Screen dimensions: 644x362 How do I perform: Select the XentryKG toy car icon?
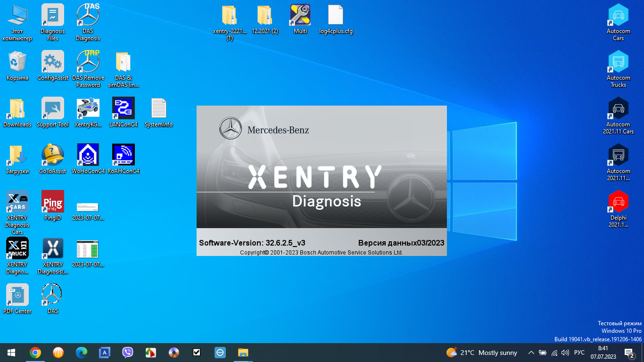pos(88,112)
